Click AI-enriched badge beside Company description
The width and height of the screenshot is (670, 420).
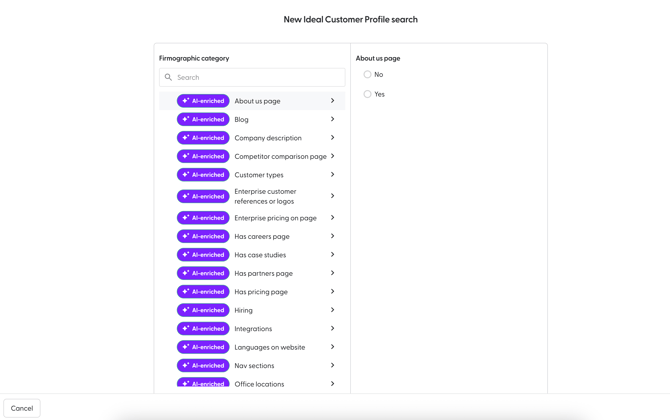point(203,138)
